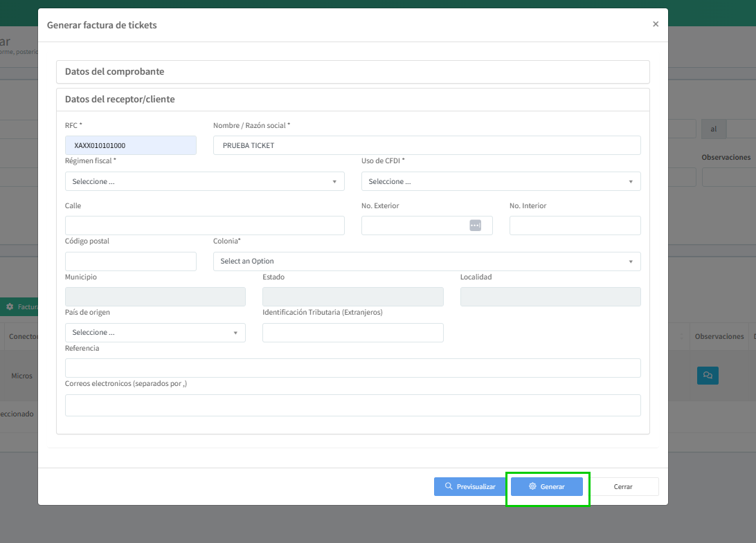756x543 pixels.
Task: Click the ellipsis icon in No. Exterior
Action: coord(476,226)
